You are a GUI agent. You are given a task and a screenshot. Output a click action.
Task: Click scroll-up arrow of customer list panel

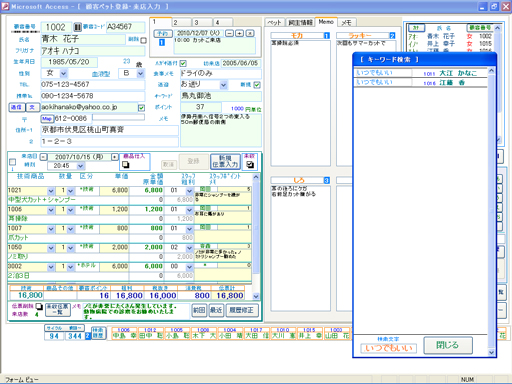tap(497, 28)
